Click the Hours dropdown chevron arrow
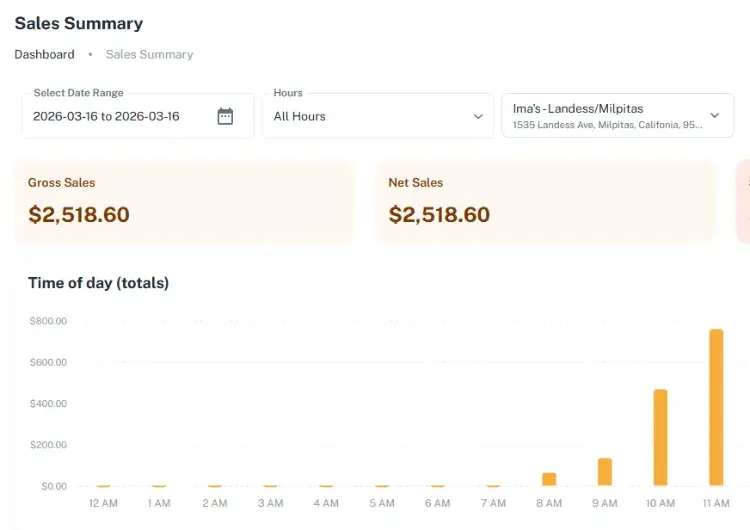Viewport: 750px width, 530px height. pyautogui.click(x=478, y=116)
